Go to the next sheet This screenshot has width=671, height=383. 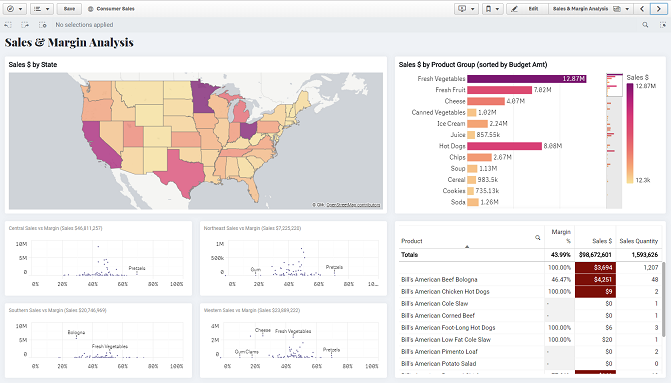(658, 9)
